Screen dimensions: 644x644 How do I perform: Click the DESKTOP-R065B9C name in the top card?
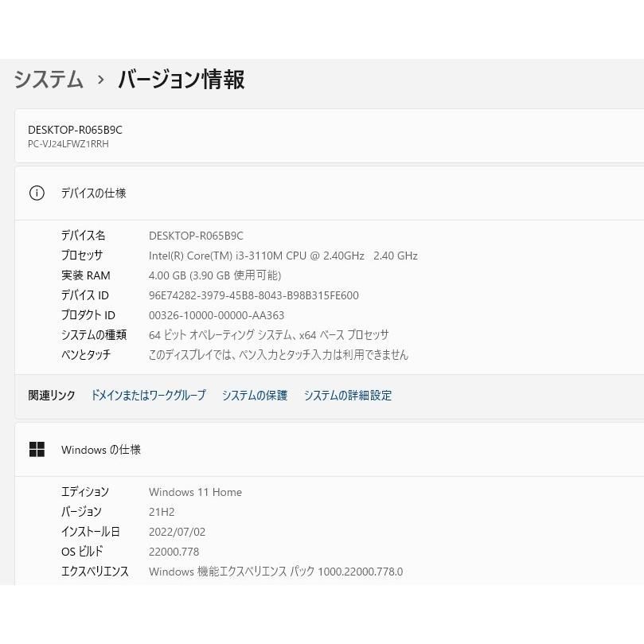point(75,130)
